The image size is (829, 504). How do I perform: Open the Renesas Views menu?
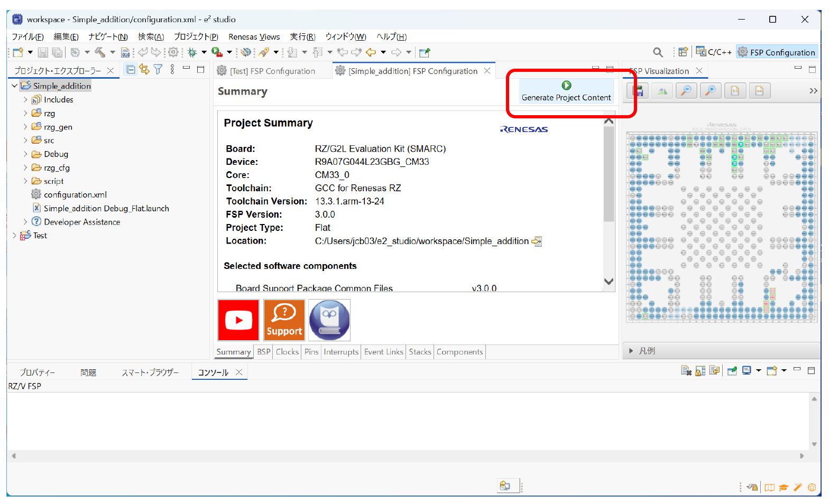[x=254, y=36]
